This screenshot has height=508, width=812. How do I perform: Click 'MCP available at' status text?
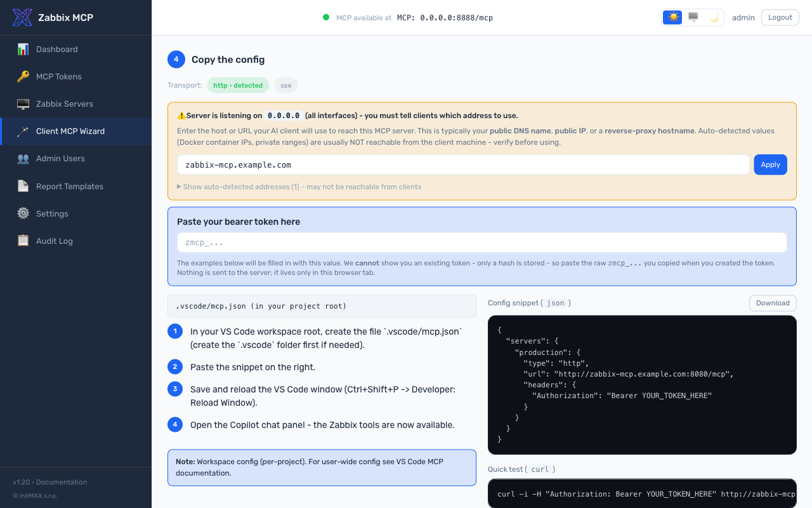(x=363, y=18)
